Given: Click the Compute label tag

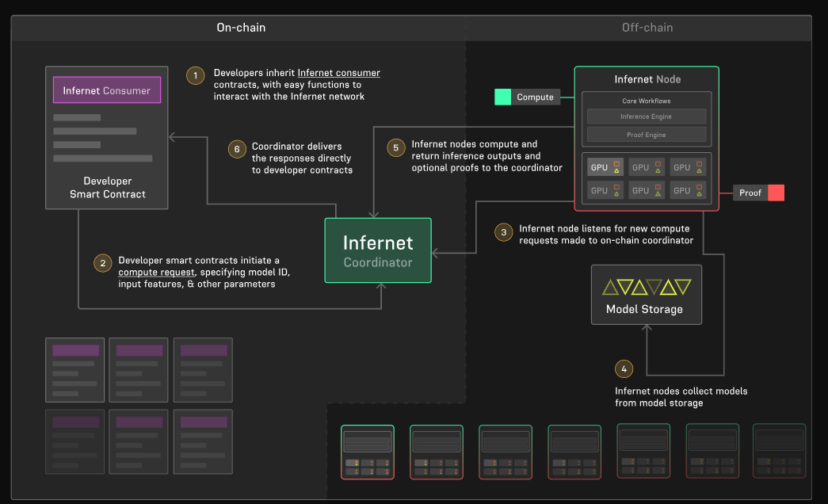Looking at the screenshot, I should 535,97.
